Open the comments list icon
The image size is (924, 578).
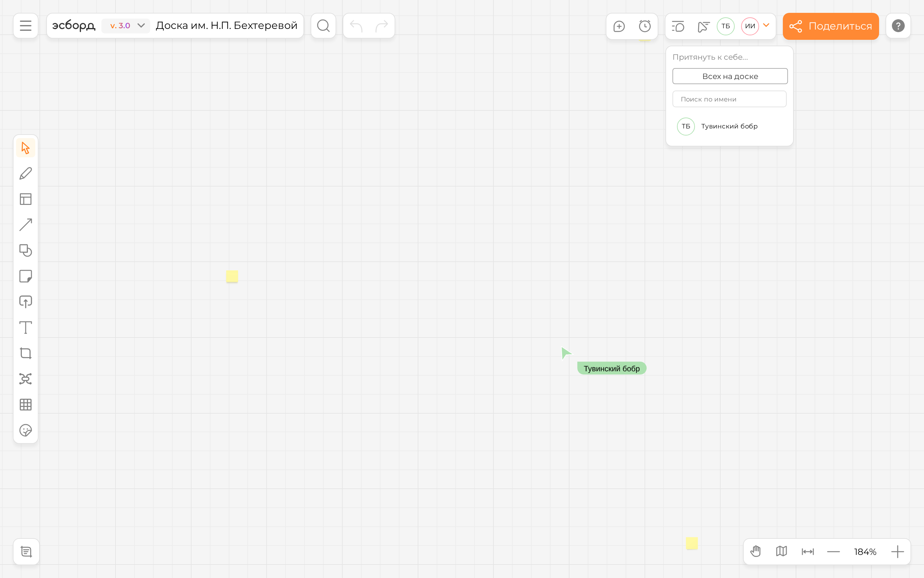[678, 26]
